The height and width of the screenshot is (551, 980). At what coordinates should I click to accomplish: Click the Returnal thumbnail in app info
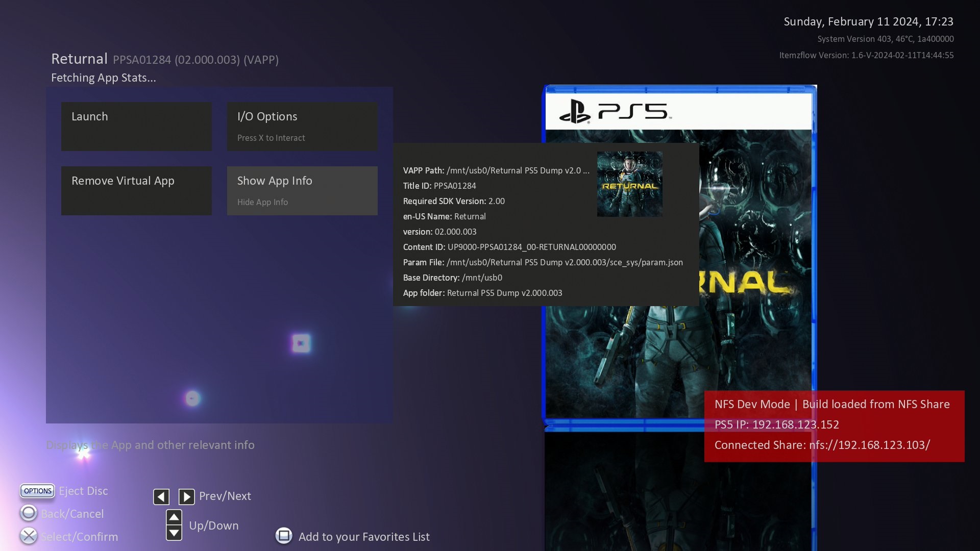[x=630, y=184]
